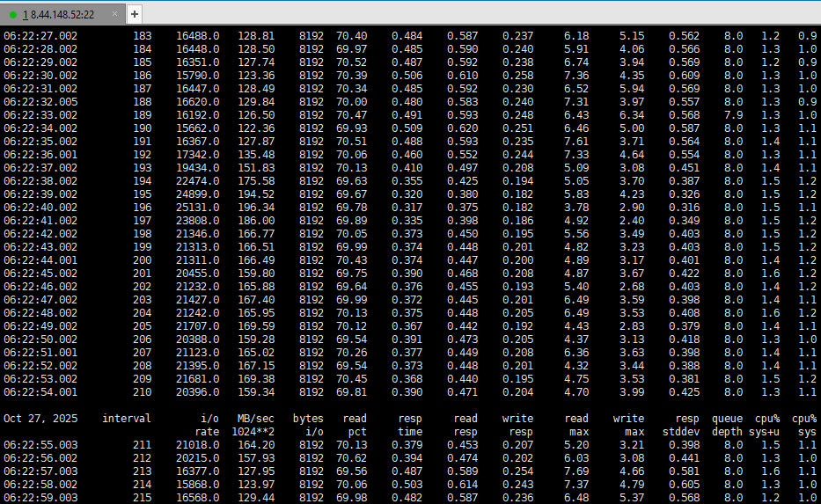Image resolution: width=821 pixels, height=504 pixels.
Task: Click interval number 215 on last row
Action: [142, 498]
